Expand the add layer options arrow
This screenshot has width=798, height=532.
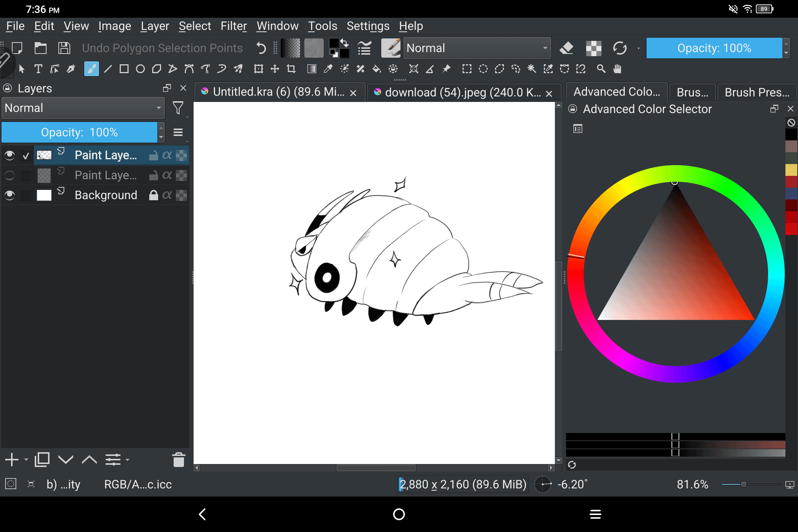[26, 460]
